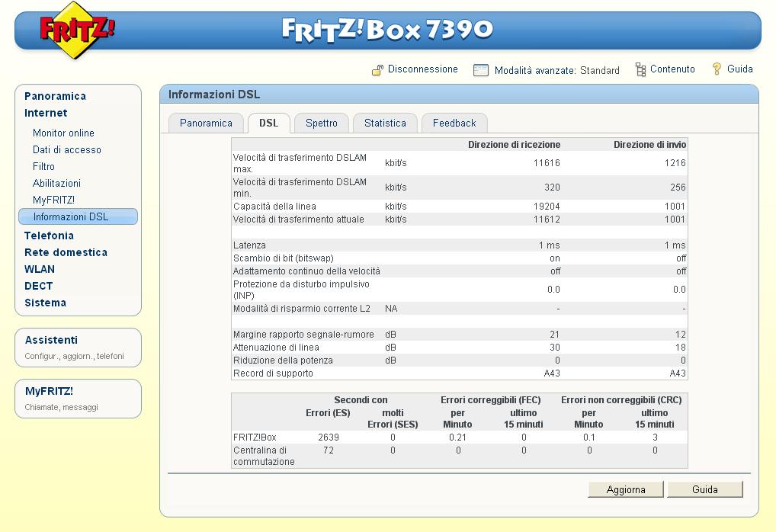Image resolution: width=776 pixels, height=532 pixels.
Task: Click 'Modalità di risparmio corrente L2' label
Action: pyautogui.click(x=301, y=309)
